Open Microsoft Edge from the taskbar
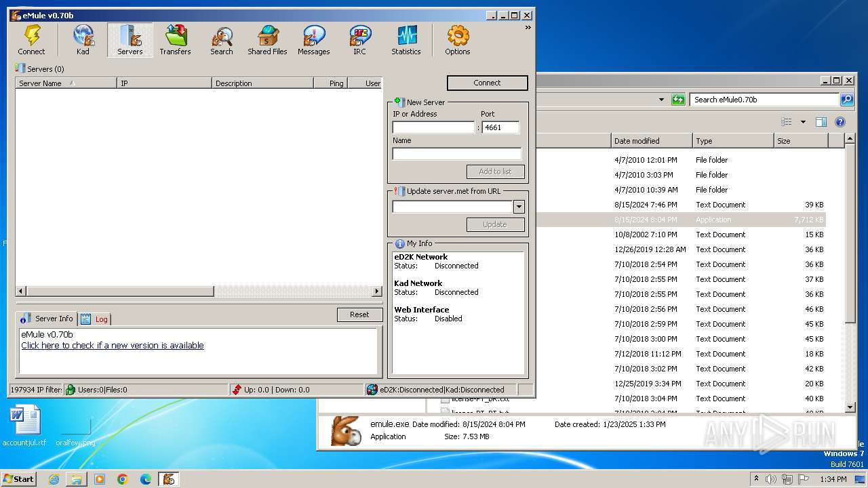 click(x=146, y=479)
